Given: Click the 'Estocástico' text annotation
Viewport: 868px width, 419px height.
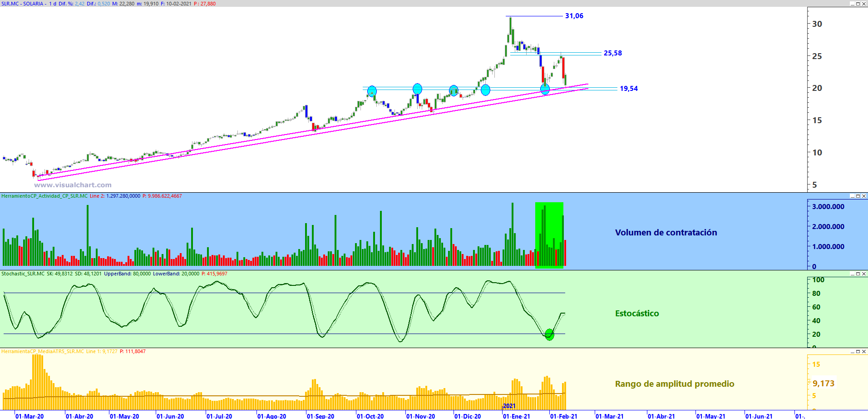Looking at the screenshot, I should (x=637, y=314).
